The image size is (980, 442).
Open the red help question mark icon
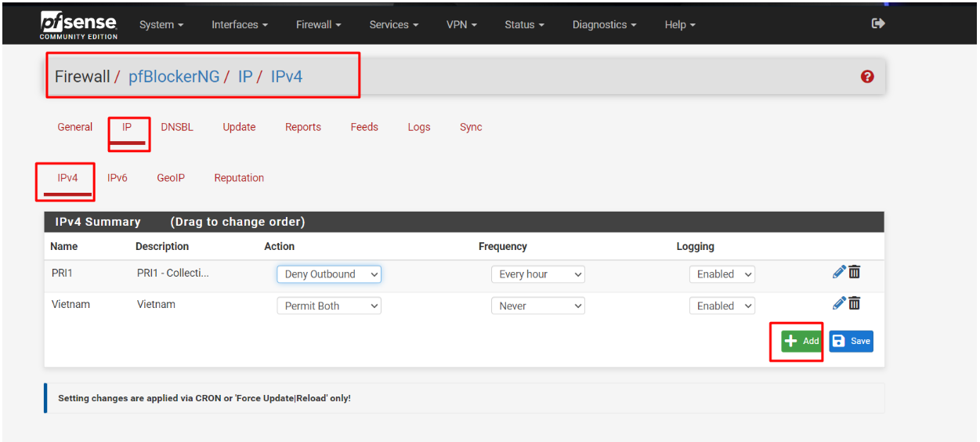[867, 76]
